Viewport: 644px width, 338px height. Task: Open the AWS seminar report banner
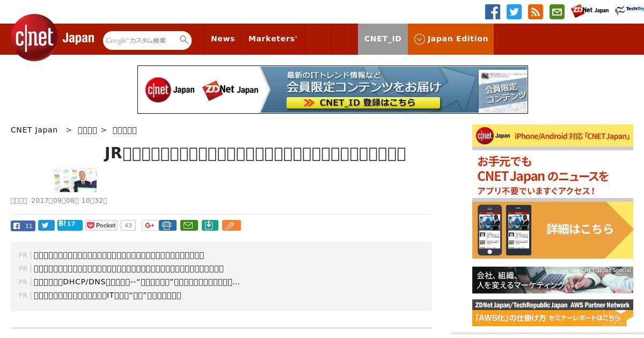point(553,313)
